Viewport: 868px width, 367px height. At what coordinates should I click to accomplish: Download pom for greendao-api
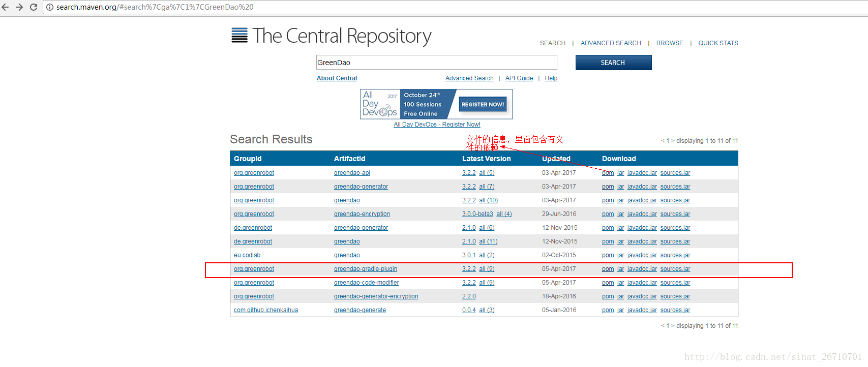click(608, 173)
